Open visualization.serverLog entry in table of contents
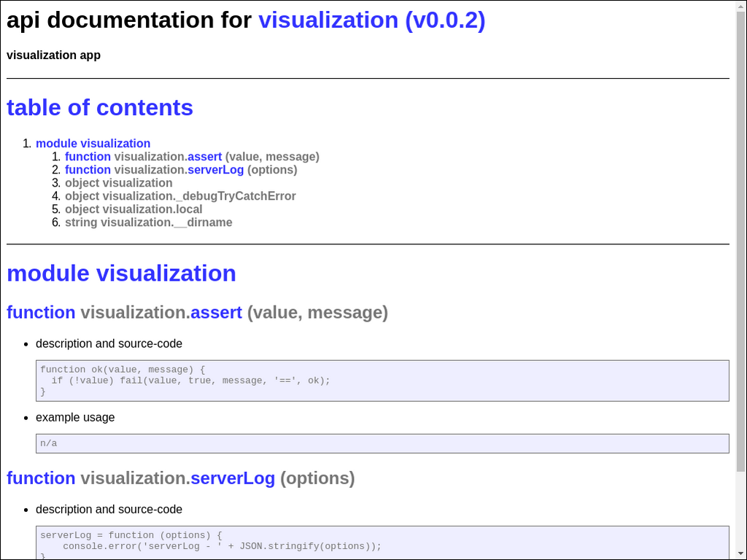This screenshot has height=560, width=747. [181, 170]
